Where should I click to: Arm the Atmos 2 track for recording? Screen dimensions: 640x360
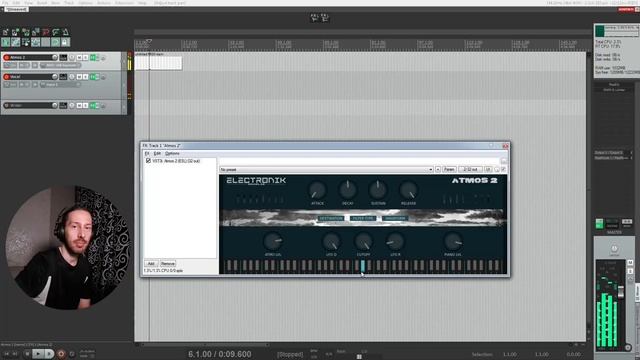pos(6,58)
